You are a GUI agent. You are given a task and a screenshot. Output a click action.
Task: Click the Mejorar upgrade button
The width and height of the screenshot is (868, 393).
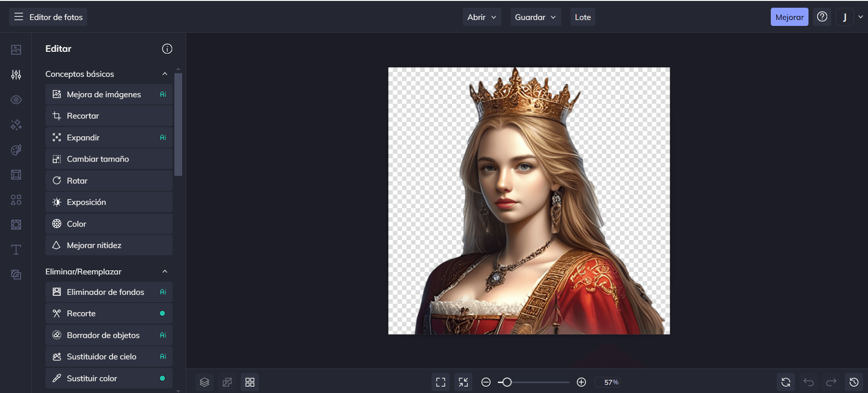[x=789, y=17]
